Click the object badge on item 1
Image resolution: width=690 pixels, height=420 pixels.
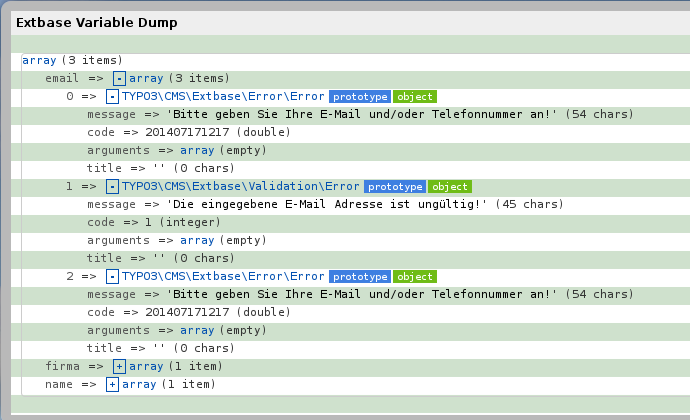tap(450, 187)
